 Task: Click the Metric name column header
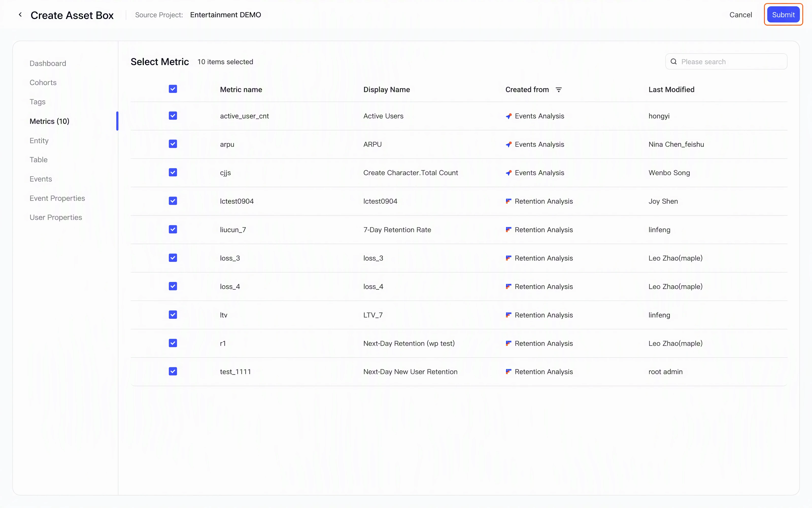(x=241, y=90)
